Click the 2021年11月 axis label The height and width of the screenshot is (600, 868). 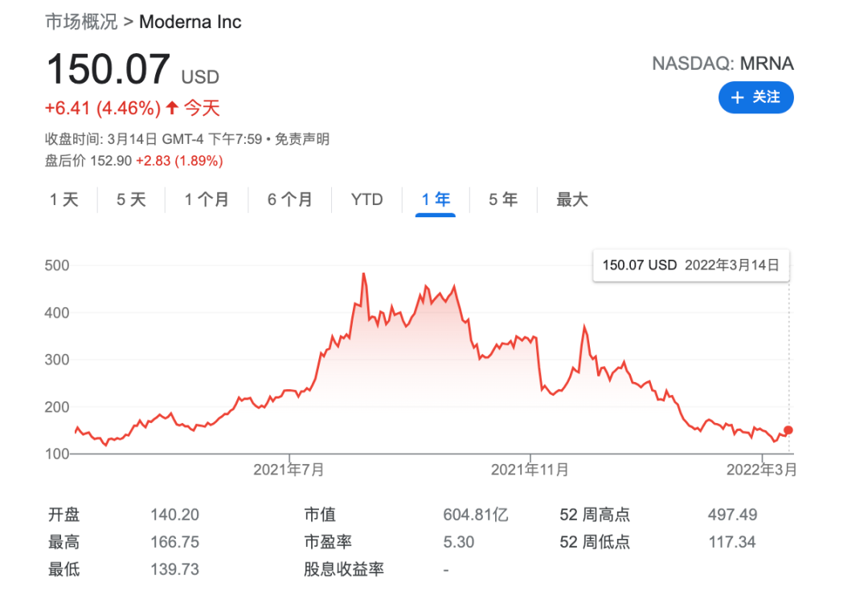coord(530,470)
